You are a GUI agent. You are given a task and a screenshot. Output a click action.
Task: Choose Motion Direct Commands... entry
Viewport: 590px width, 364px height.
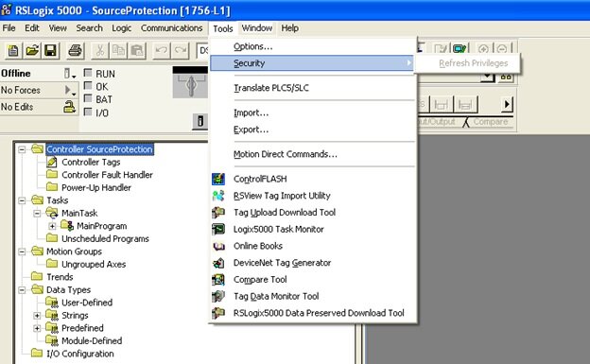(x=312, y=154)
